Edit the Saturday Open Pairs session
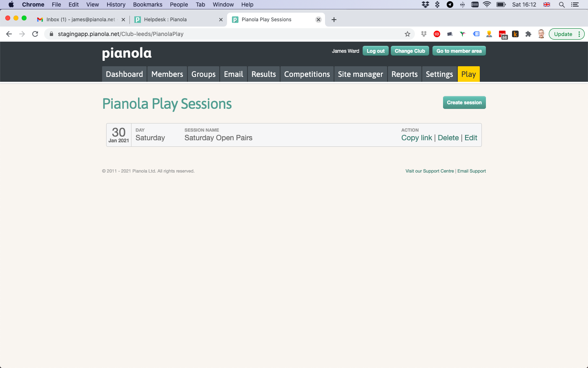The height and width of the screenshot is (368, 588). coord(471,138)
